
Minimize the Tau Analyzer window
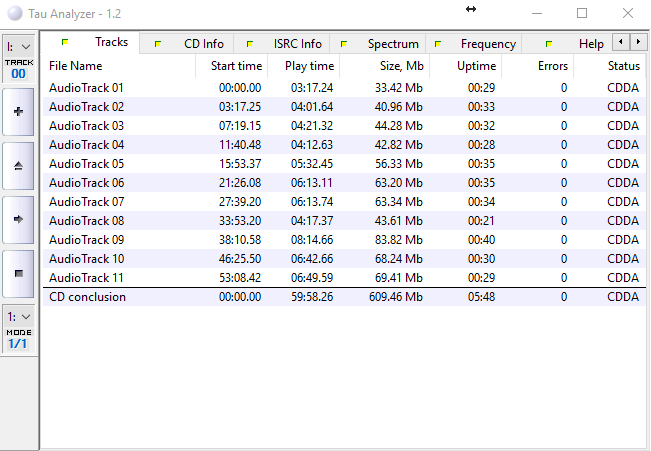pyautogui.click(x=537, y=13)
